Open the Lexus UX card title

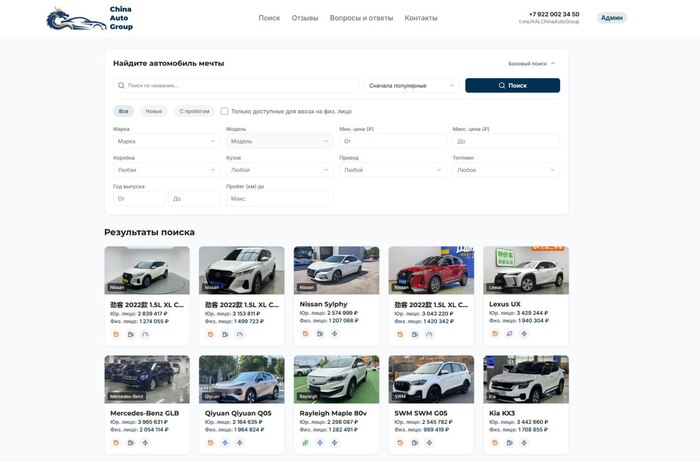[x=504, y=304]
